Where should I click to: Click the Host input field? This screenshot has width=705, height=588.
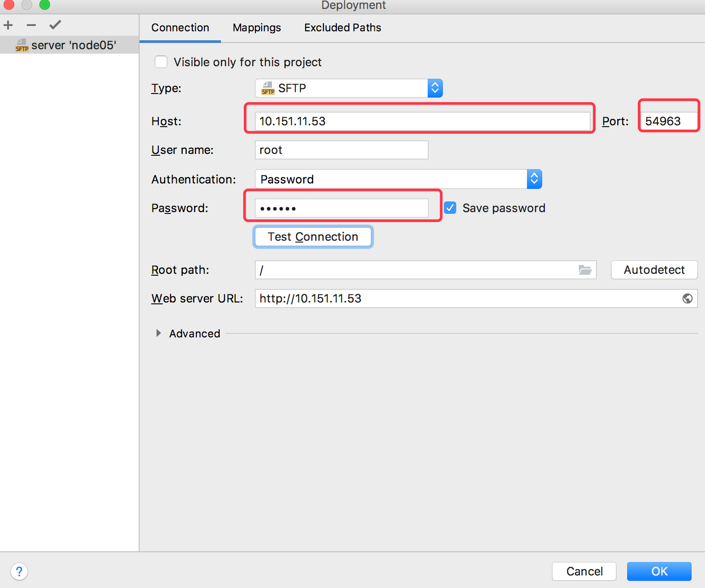click(x=422, y=121)
